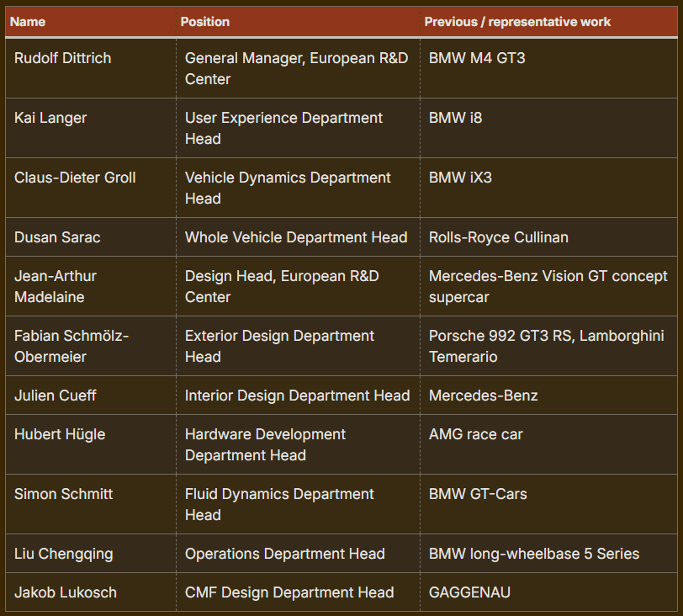This screenshot has width=683, height=616.
Task: Click BMW long-wheelbase 5 Series cell
Action: click(x=548, y=553)
